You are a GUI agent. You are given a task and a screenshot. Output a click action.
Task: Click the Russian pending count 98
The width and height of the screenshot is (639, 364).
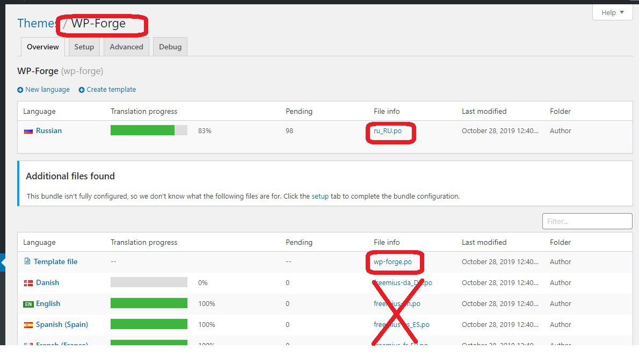(289, 131)
